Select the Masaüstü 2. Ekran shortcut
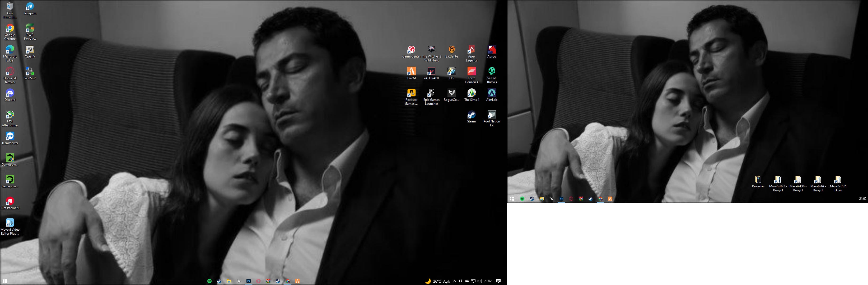Screen dimensions: 868x285 (x=838, y=184)
